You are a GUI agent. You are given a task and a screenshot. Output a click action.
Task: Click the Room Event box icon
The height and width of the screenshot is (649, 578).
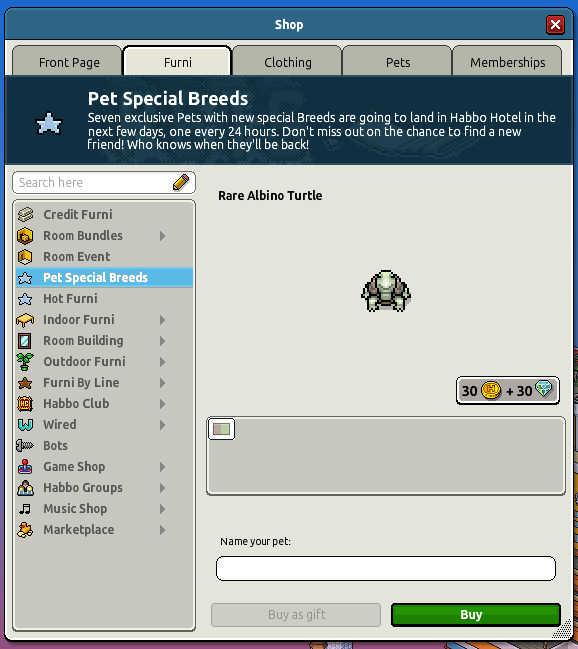tap(25, 257)
